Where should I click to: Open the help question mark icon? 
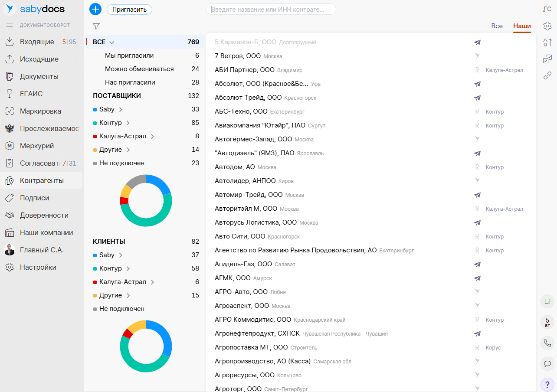[547, 384]
